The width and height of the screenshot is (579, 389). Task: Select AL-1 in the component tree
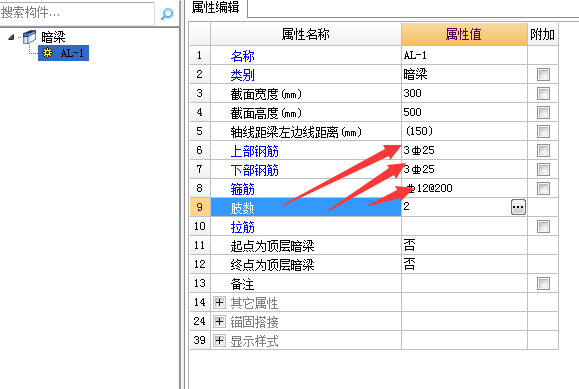click(64, 53)
